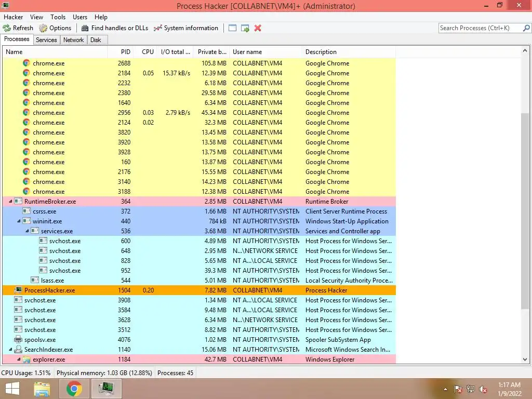
Task: Collapse the RuntimeBroker.exe tree node
Action: coord(10,201)
